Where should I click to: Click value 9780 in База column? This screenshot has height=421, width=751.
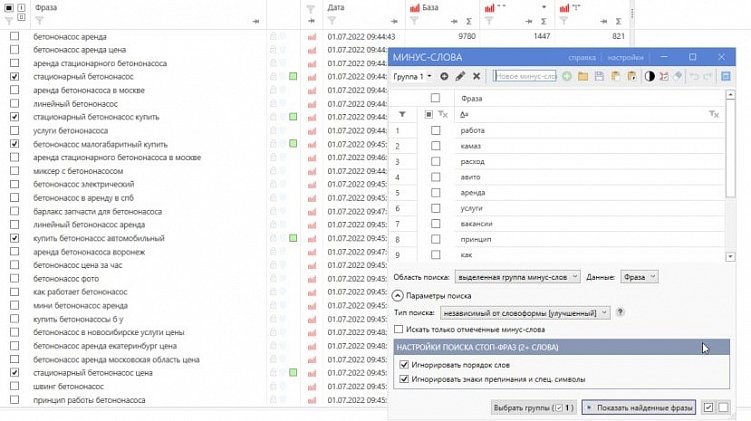click(467, 36)
